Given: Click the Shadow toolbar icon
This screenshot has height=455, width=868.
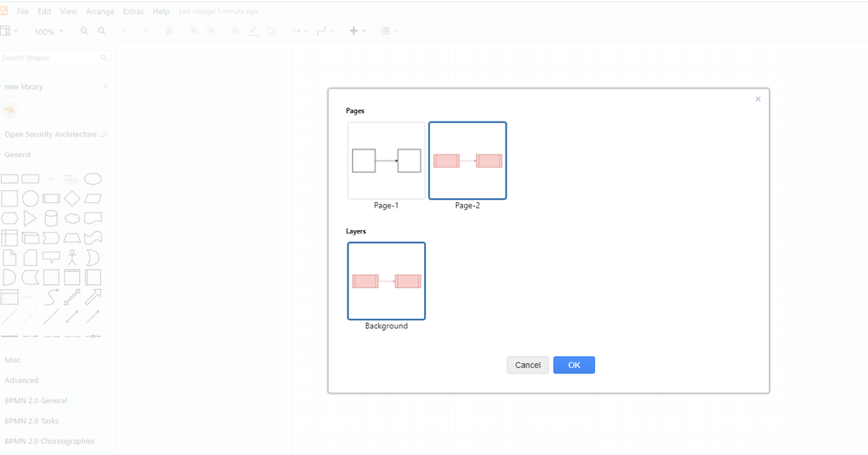Looking at the screenshot, I should [x=271, y=31].
